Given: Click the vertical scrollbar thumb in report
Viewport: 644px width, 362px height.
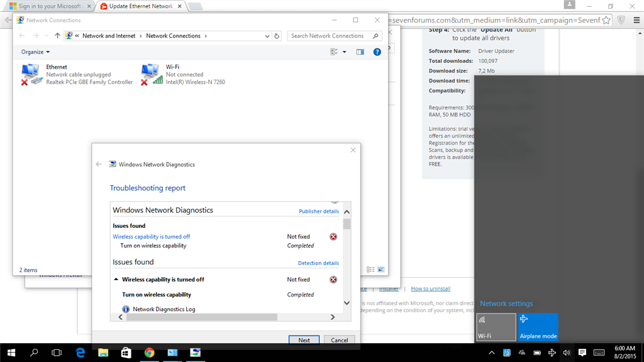Looking at the screenshot, I should point(347,224).
